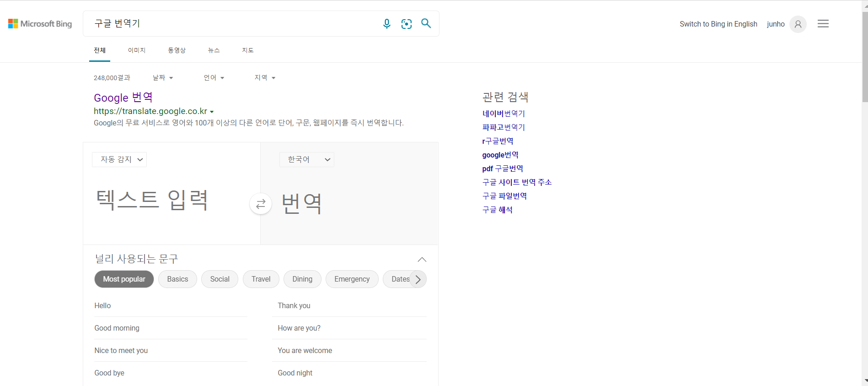
Task: Open the dropdown arrow beside translate.google.co.kr
Action: pos(212,112)
